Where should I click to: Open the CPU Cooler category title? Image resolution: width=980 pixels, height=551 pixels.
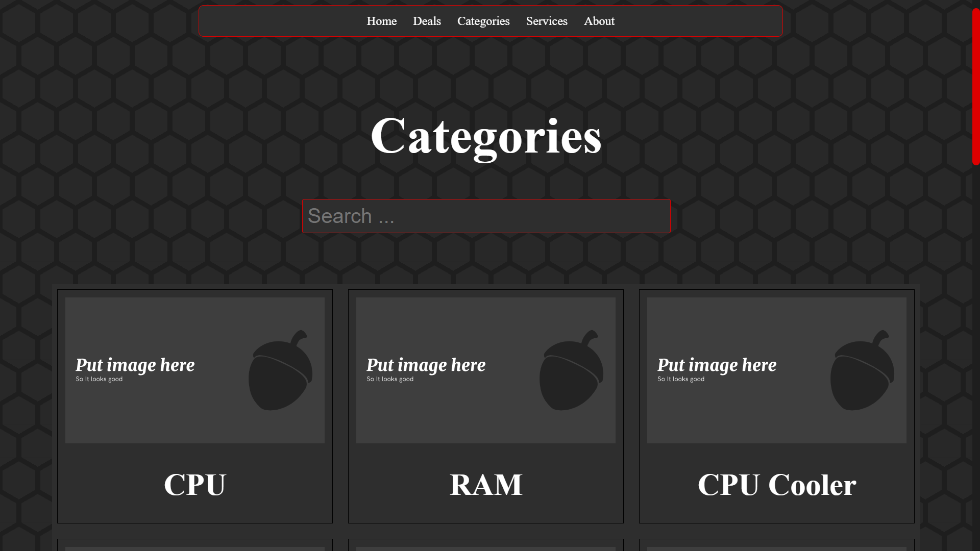[x=777, y=484]
